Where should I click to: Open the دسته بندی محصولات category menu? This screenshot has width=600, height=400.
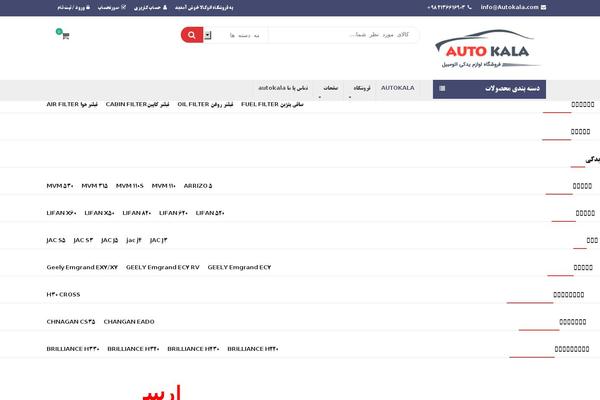pos(489,89)
